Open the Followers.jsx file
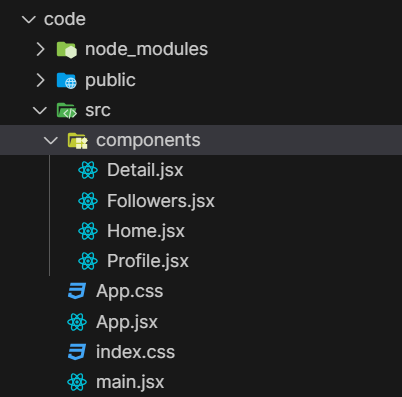402x397 pixels. (161, 201)
